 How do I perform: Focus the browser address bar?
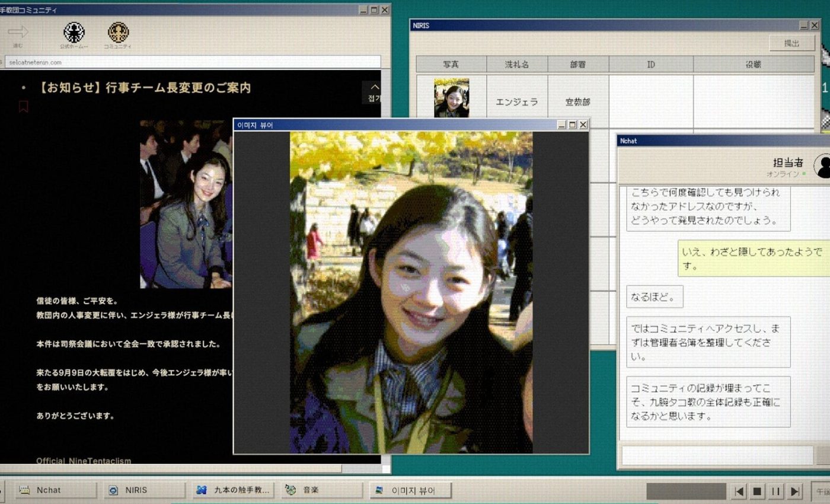193,62
